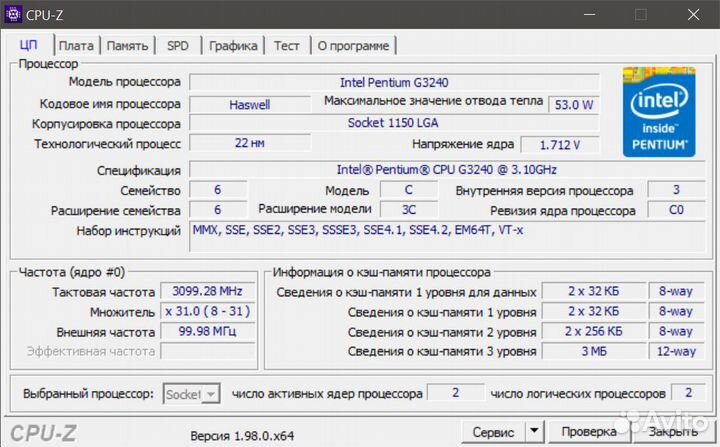Open the SPD tab
The height and width of the screenshot is (447, 720).
178,46
